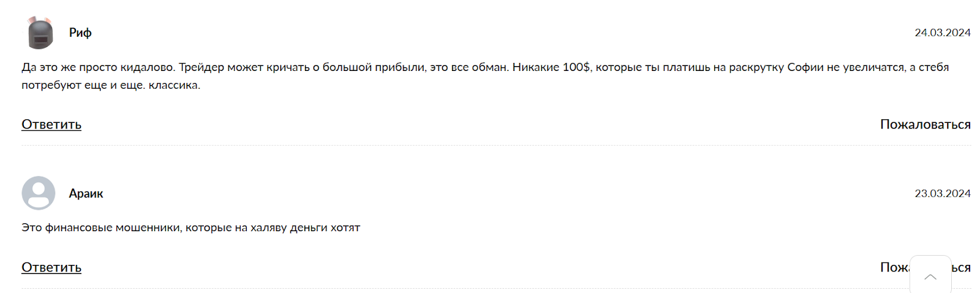The width and height of the screenshot is (980, 293).
Task: Click the "100$" amount in Риф's comment
Action: pyautogui.click(x=576, y=67)
